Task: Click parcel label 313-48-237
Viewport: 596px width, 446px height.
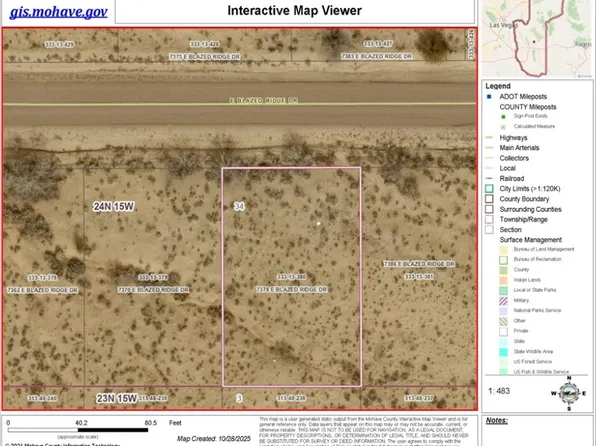Action: pyautogui.click(x=418, y=398)
